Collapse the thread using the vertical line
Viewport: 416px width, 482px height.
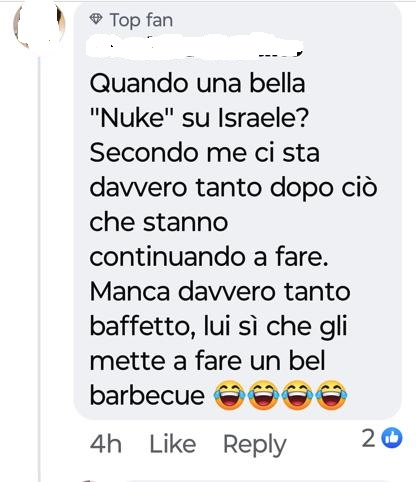pos(39,267)
